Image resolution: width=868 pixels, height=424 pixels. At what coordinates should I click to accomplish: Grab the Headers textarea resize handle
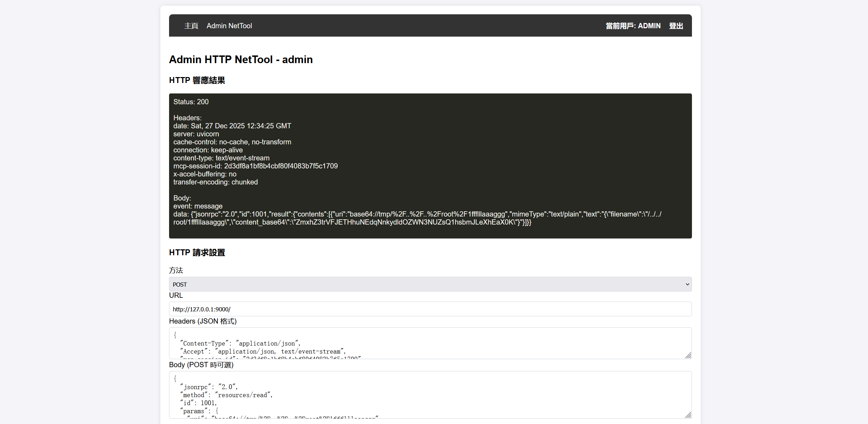pyautogui.click(x=688, y=355)
